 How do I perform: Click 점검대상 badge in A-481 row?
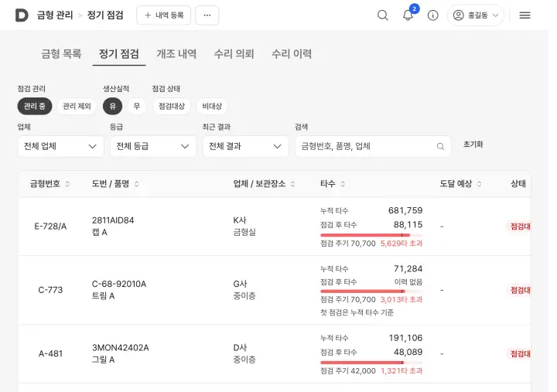point(520,353)
